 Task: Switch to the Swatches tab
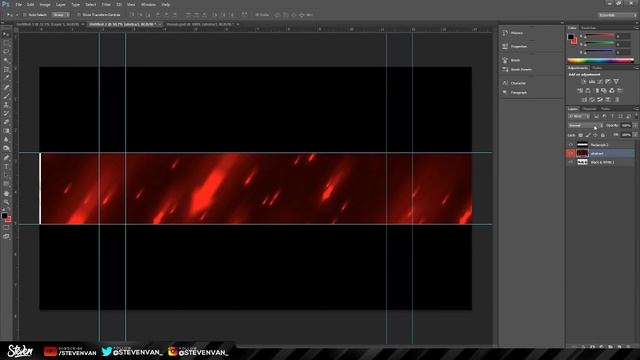click(x=588, y=28)
